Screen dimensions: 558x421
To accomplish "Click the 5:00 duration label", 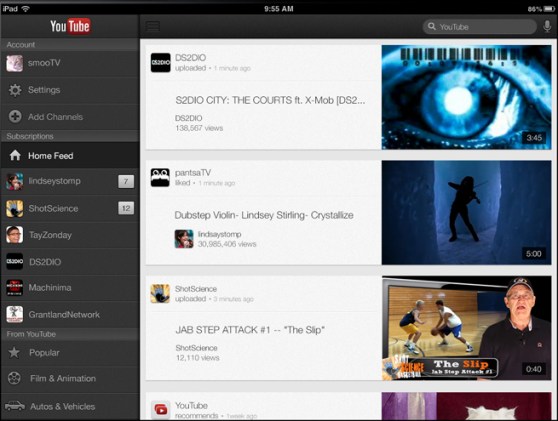I will click(x=534, y=254).
